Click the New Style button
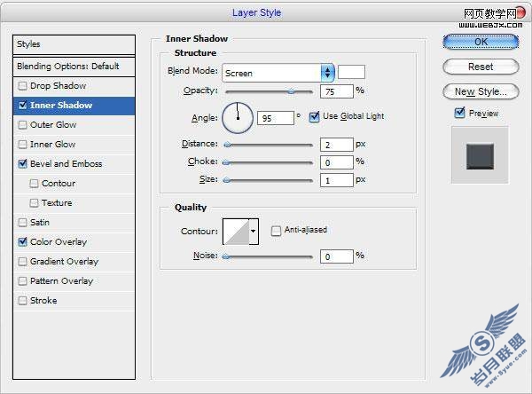The width and height of the screenshot is (532, 394). (x=481, y=91)
